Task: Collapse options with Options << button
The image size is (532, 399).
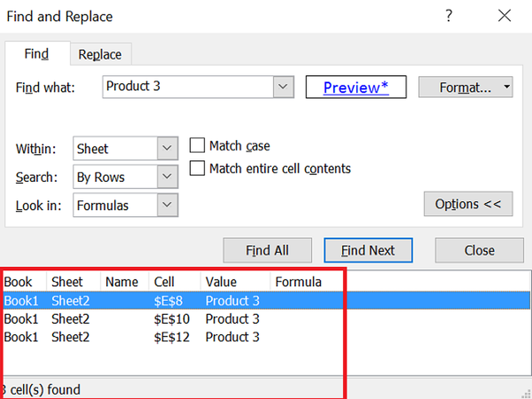Action: click(468, 204)
